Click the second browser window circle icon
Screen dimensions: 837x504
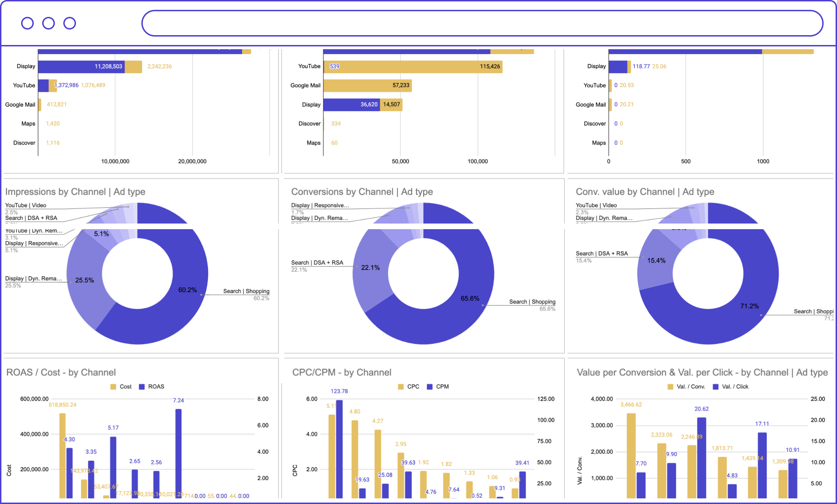[49, 23]
